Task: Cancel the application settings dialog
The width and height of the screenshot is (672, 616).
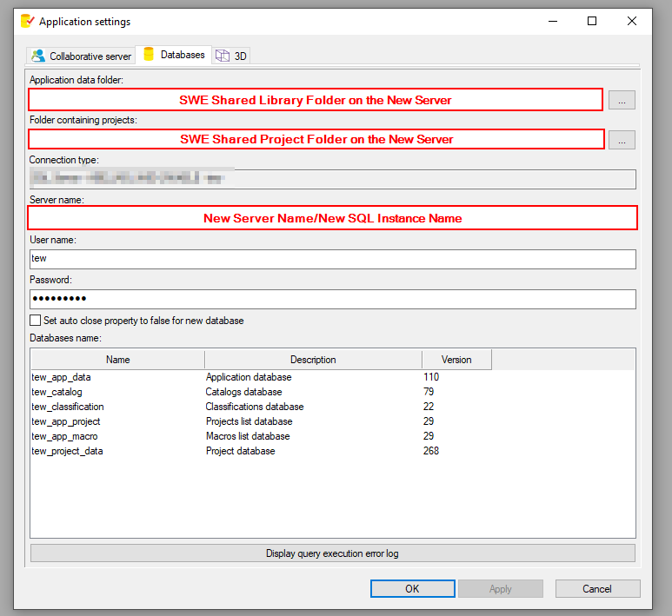Action: click(597, 589)
